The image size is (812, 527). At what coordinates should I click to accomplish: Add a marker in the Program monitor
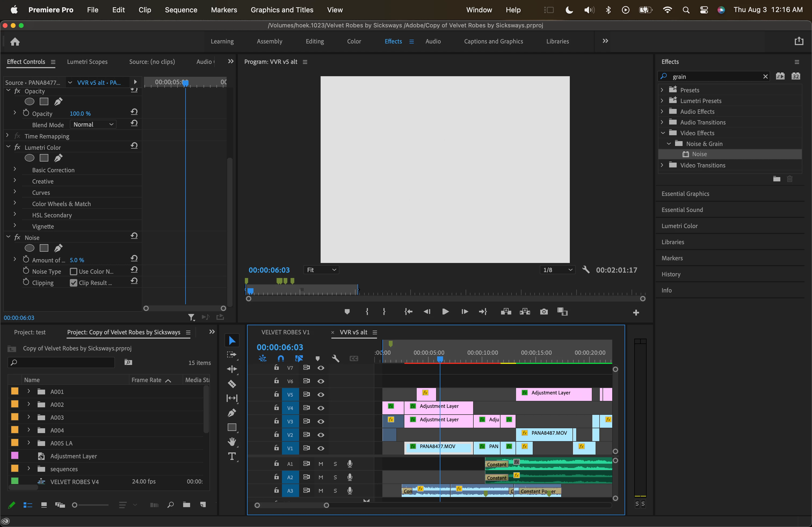coord(347,312)
